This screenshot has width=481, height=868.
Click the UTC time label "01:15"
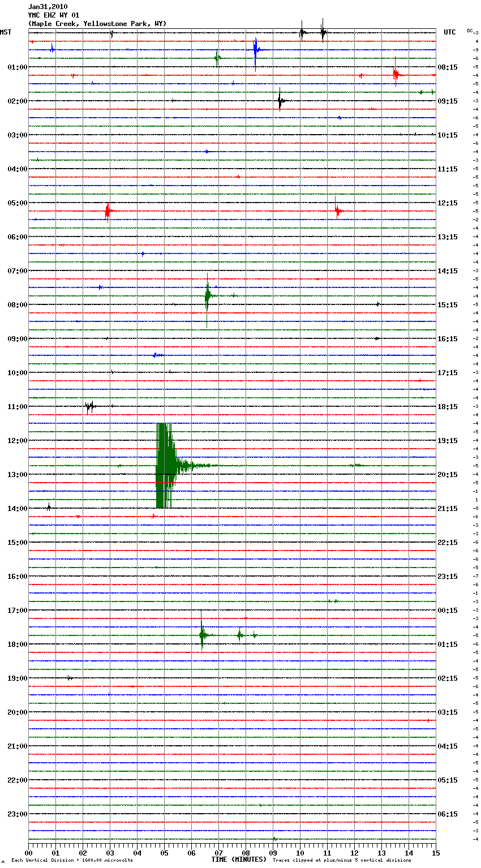448,644
